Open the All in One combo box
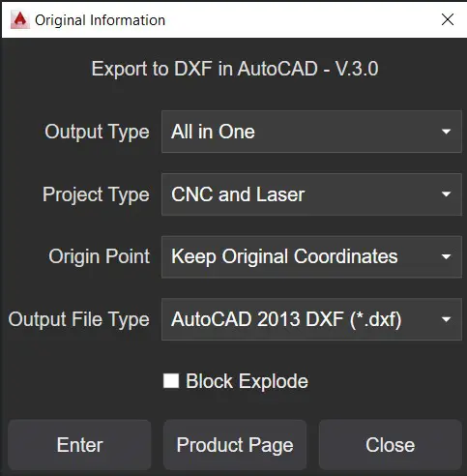The width and height of the screenshot is (467, 476). point(311,132)
